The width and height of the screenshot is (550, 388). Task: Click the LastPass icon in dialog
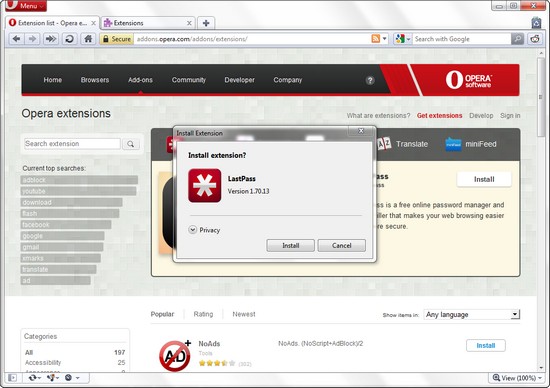pos(204,186)
